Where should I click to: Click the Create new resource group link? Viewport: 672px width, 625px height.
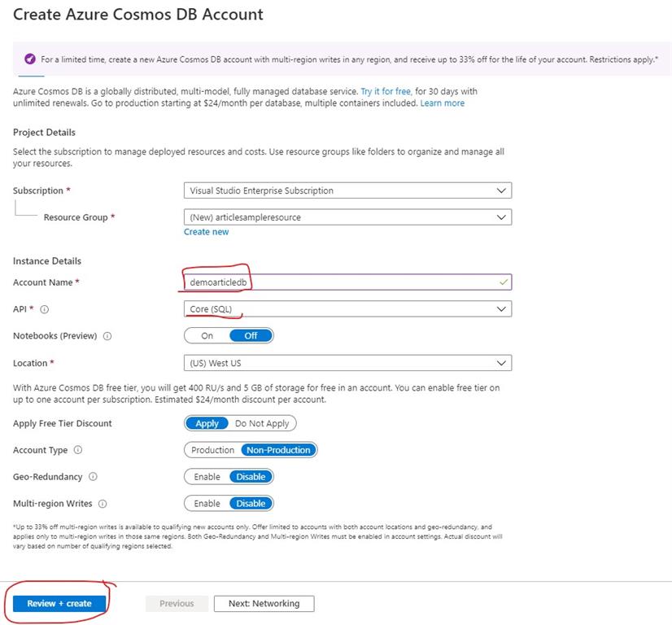tap(206, 232)
